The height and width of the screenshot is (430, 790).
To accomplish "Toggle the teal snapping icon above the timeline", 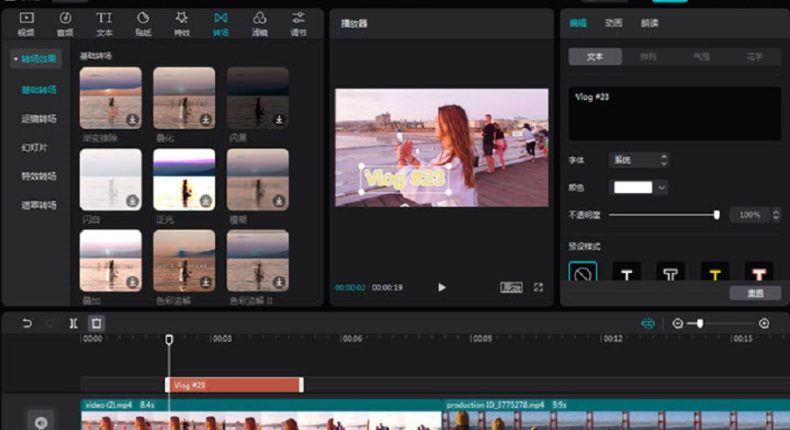I will [648, 323].
